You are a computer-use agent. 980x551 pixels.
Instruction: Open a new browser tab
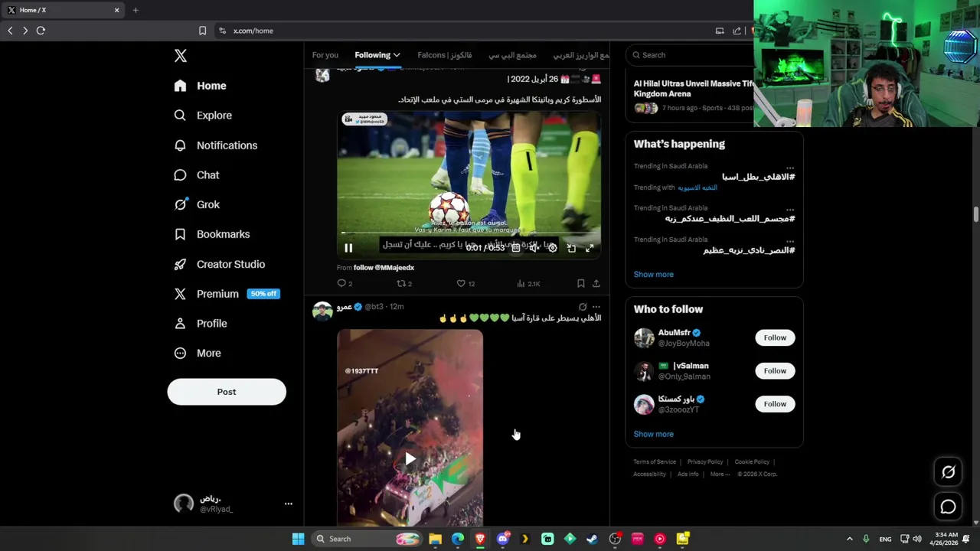pyautogui.click(x=136, y=10)
